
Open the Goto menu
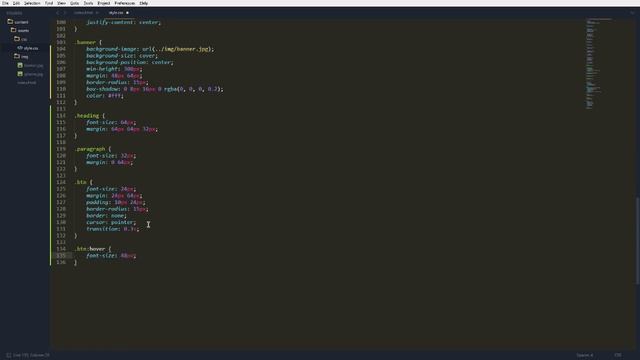(x=74, y=3)
